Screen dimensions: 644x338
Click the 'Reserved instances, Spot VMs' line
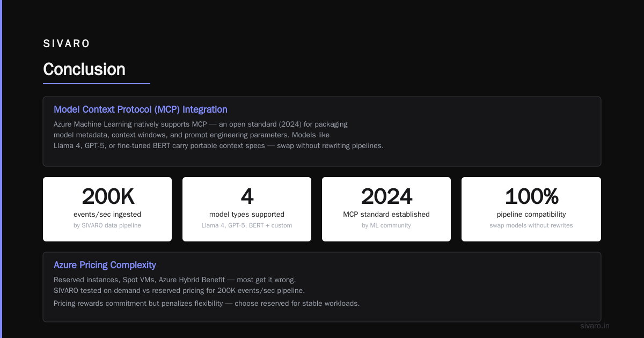(175, 280)
